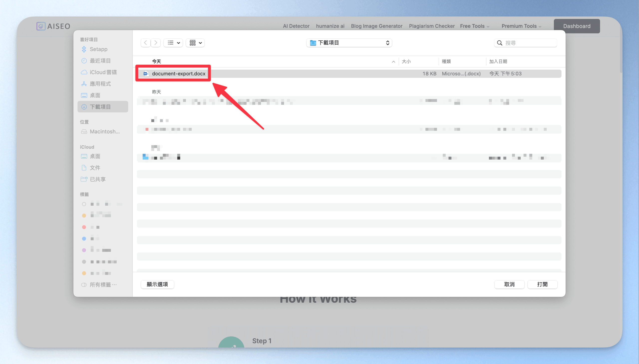Screen dimensions: 639x364
Task: Sort by the 種類 column header
Action: click(446, 61)
